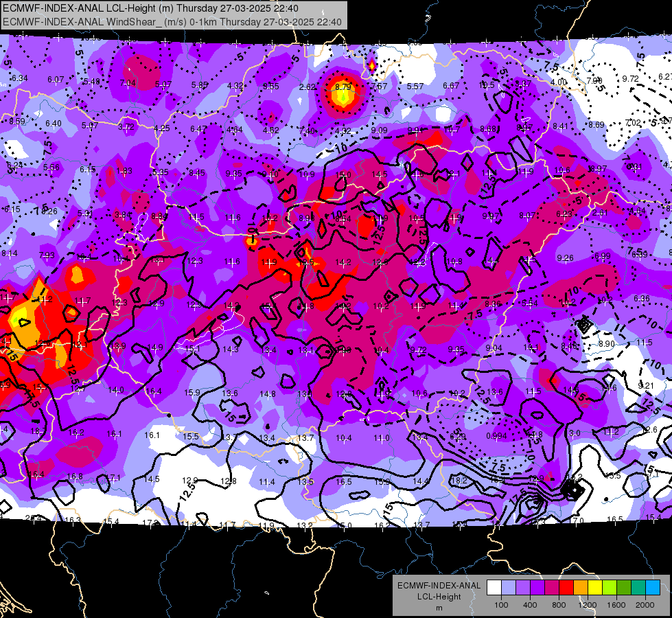The height and width of the screenshot is (618, 672).
Task: Click the grid value "2.62"
Action: (308, 87)
